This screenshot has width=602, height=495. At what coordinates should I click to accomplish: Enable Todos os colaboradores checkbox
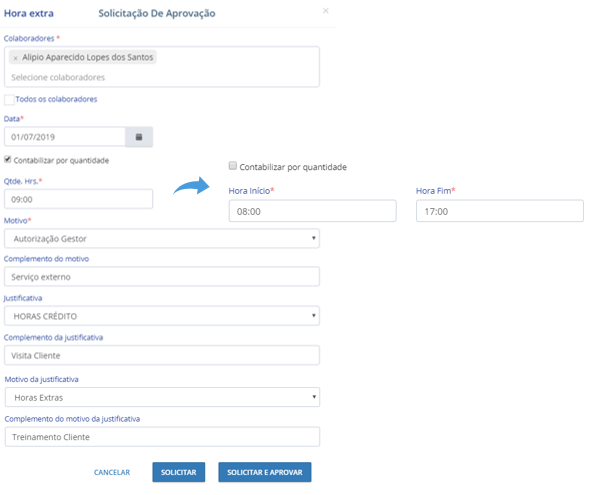click(9, 99)
